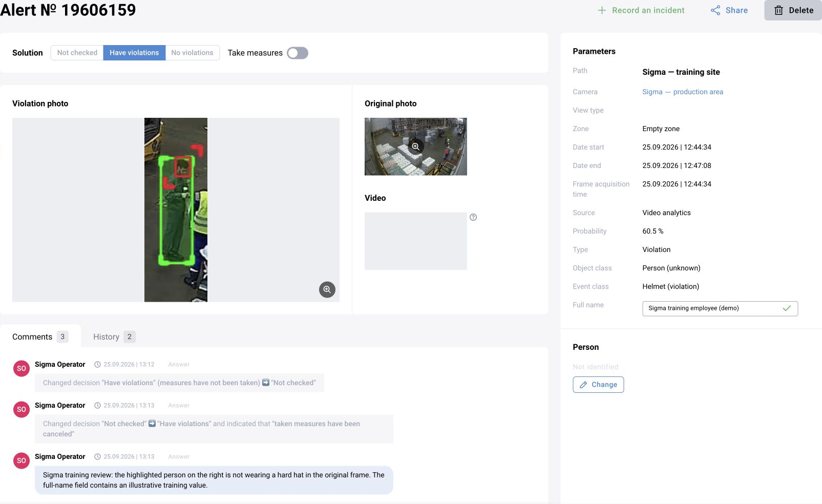Viewport: 822px width, 504px height.
Task: Click Answer on training review comment
Action: tap(179, 457)
